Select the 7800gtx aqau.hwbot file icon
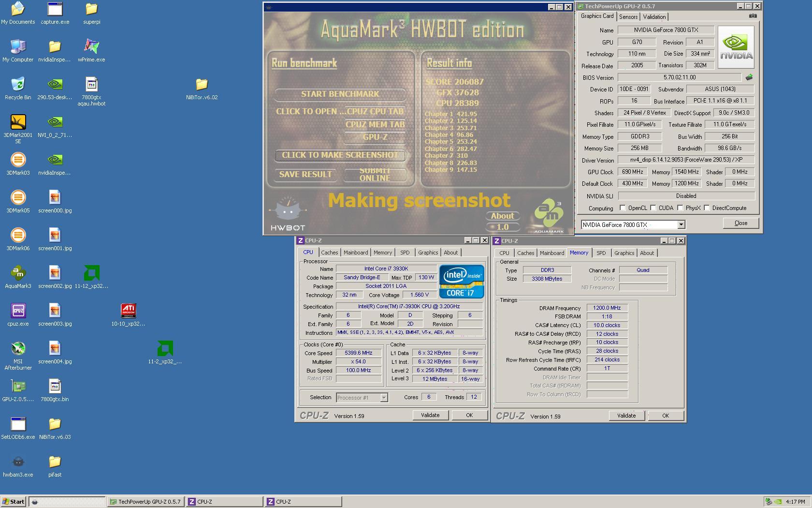 click(x=91, y=91)
